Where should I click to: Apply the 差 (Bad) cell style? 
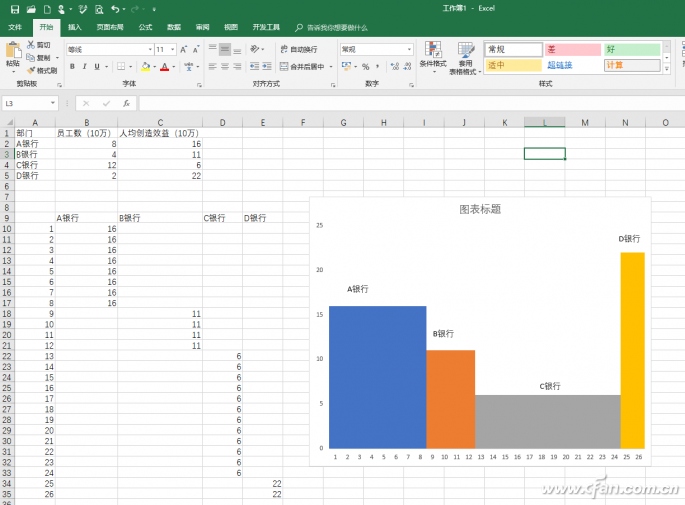pyautogui.click(x=573, y=49)
